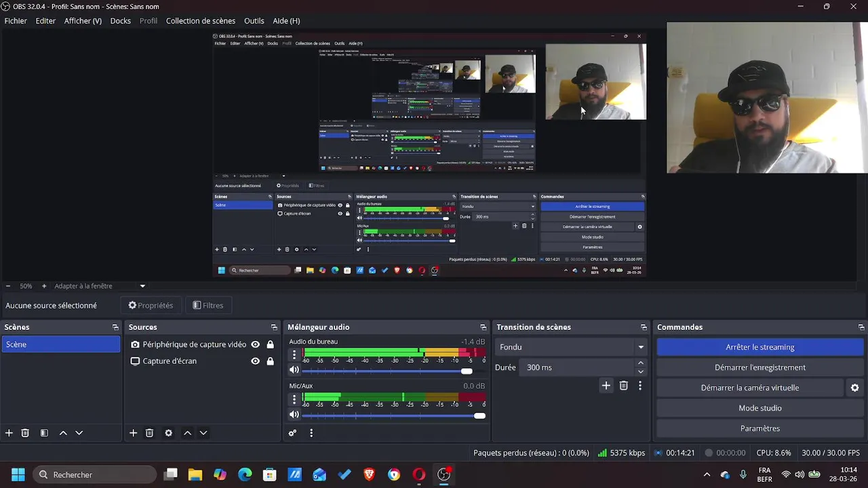
Task: Open scene filters icon in the Scènes panel
Action: click(x=44, y=433)
